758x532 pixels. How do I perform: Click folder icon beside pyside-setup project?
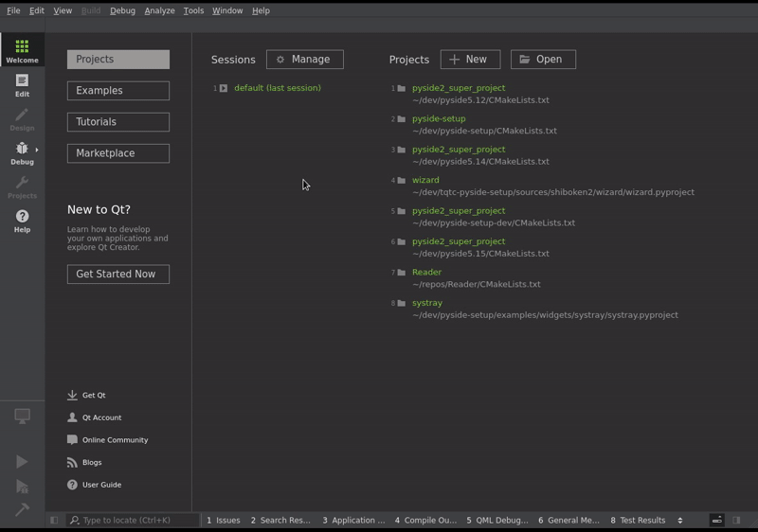[x=401, y=118]
